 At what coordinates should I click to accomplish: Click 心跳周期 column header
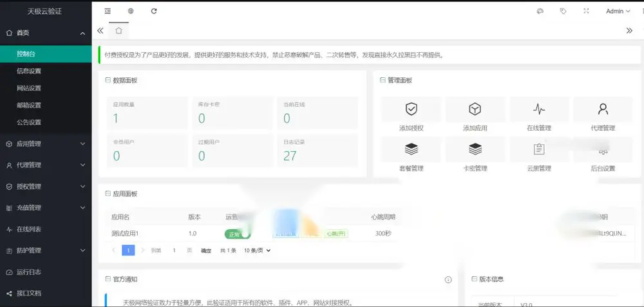point(383,217)
